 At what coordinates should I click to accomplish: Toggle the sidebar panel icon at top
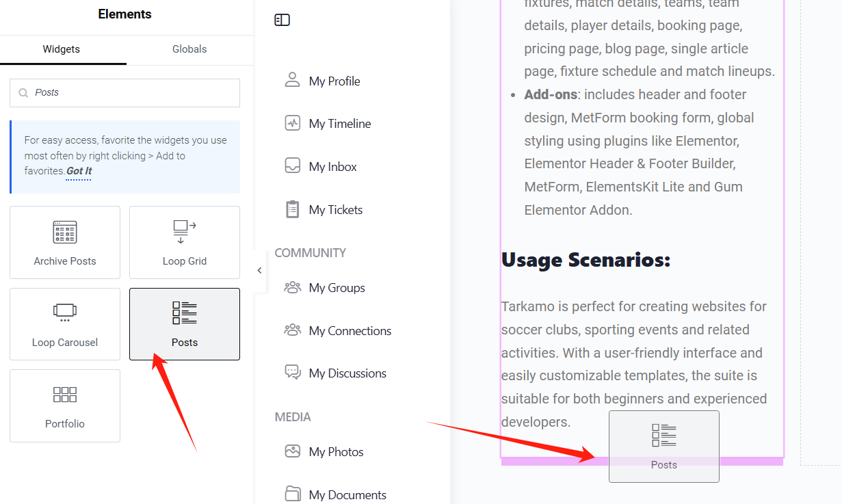[x=282, y=20]
